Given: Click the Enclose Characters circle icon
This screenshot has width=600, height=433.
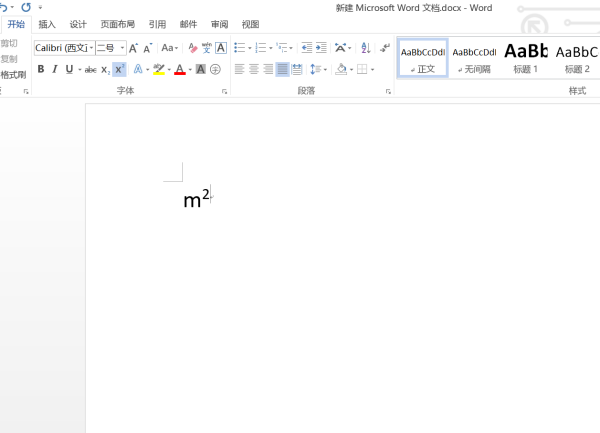Looking at the screenshot, I should pos(215,69).
